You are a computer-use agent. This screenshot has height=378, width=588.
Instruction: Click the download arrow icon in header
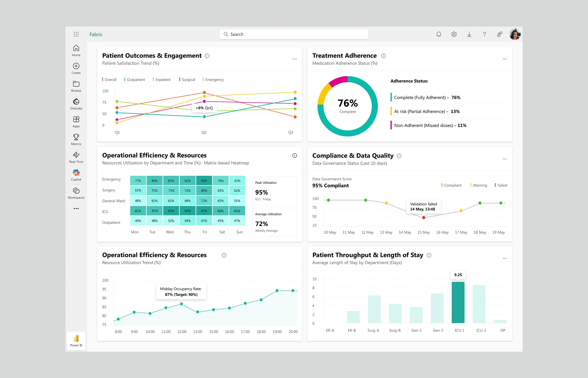pyautogui.click(x=469, y=34)
